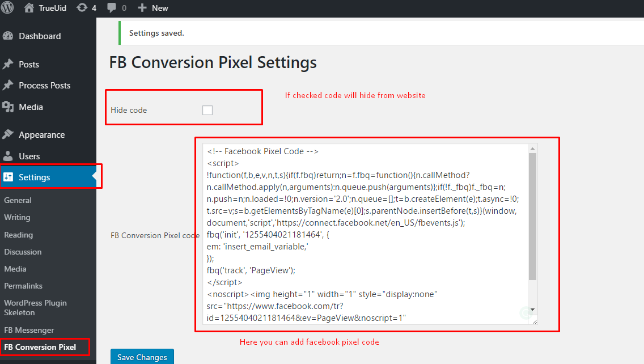This screenshot has height=364, width=644.
Task: Click the TrueUid site name
Action: pyautogui.click(x=53, y=8)
